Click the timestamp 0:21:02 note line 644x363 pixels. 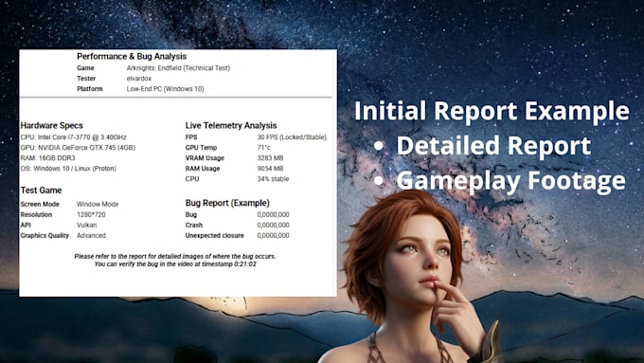(175, 263)
